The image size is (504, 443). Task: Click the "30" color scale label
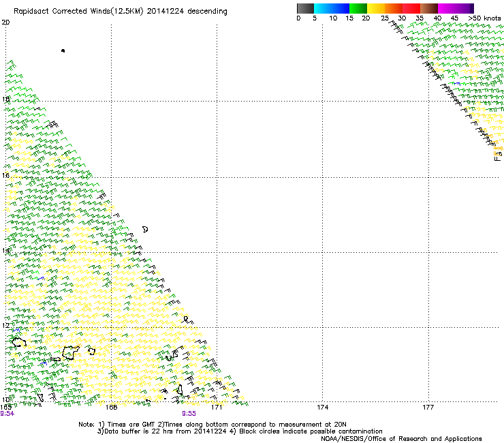[x=402, y=18]
